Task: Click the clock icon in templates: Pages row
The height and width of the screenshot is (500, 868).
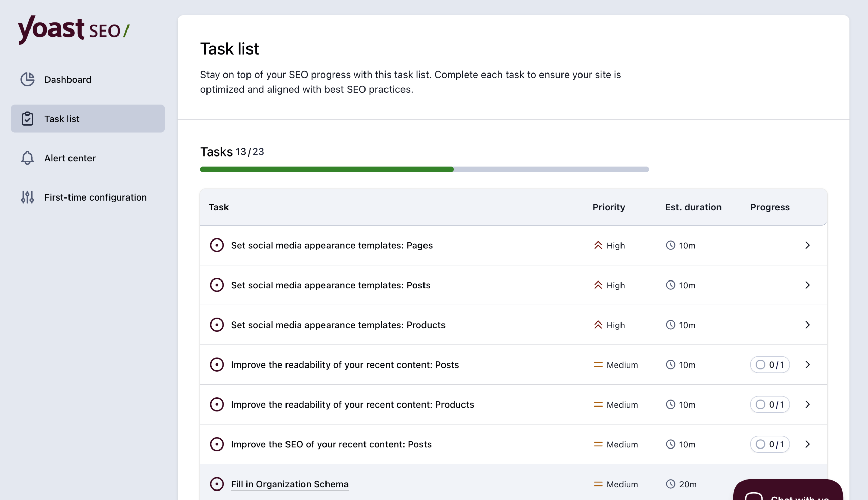Action: (x=670, y=245)
